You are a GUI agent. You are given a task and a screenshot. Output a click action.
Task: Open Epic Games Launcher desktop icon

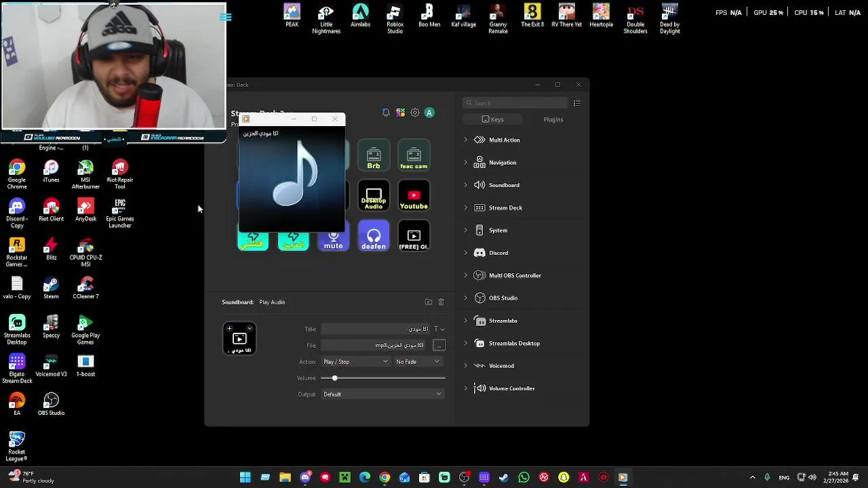pos(120,213)
